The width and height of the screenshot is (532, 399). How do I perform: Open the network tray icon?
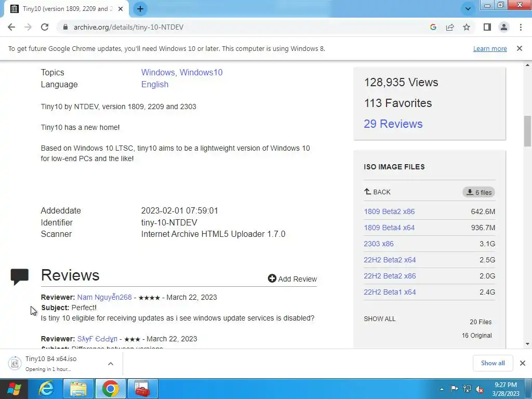(467, 389)
